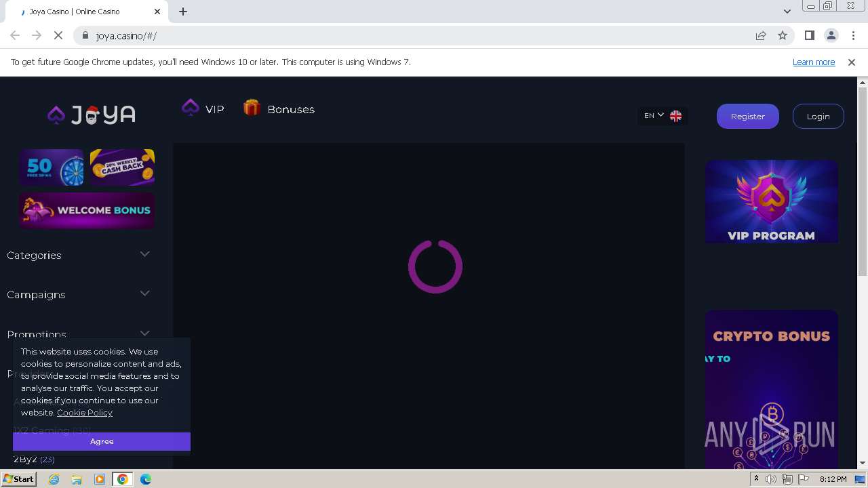Open the Chrome three-dot menu
868x488 pixels.
click(853, 35)
